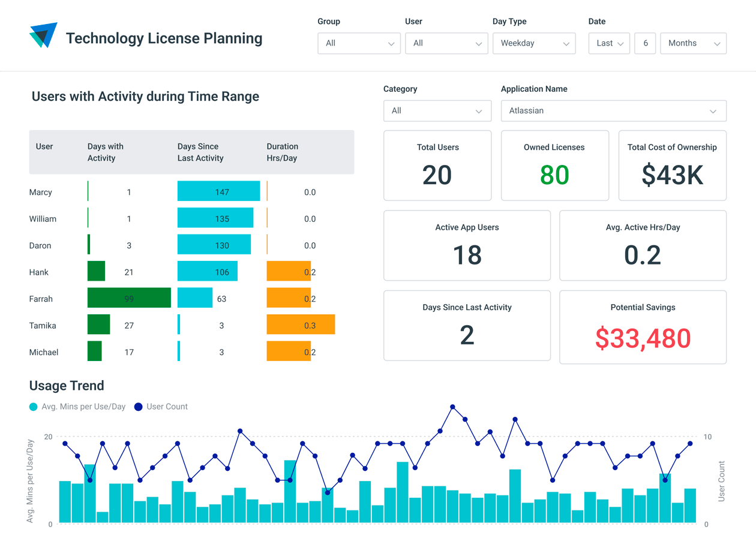The height and width of the screenshot is (553, 756).
Task: Open the Group filter dropdown
Action: tap(359, 43)
